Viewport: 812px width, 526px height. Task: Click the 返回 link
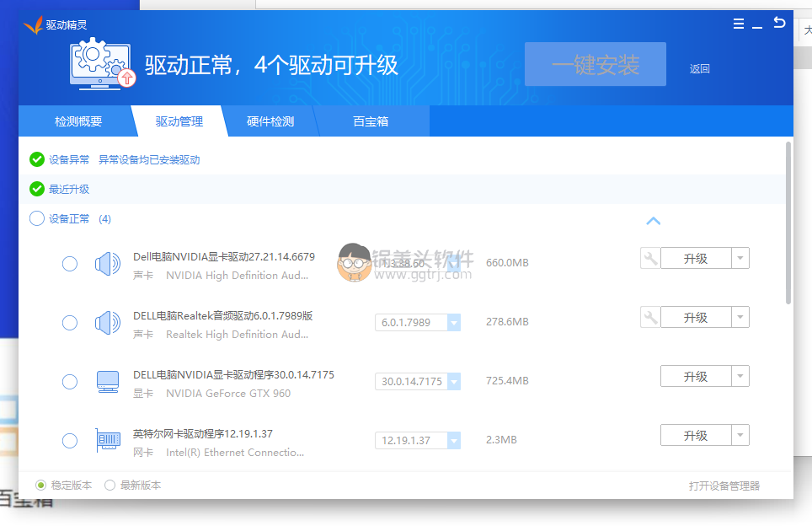pyautogui.click(x=700, y=69)
